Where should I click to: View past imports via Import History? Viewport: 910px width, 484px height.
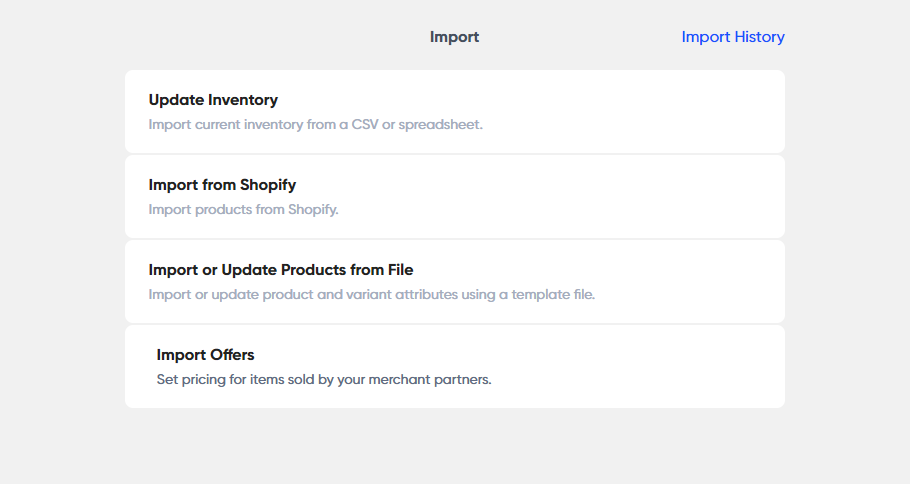pyautogui.click(x=732, y=37)
